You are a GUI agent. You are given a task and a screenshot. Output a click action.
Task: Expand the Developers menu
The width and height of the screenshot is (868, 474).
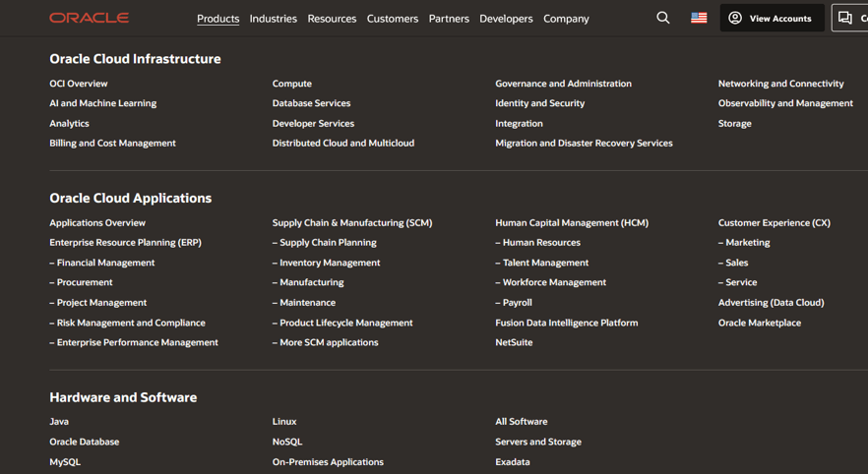[x=506, y=19]
